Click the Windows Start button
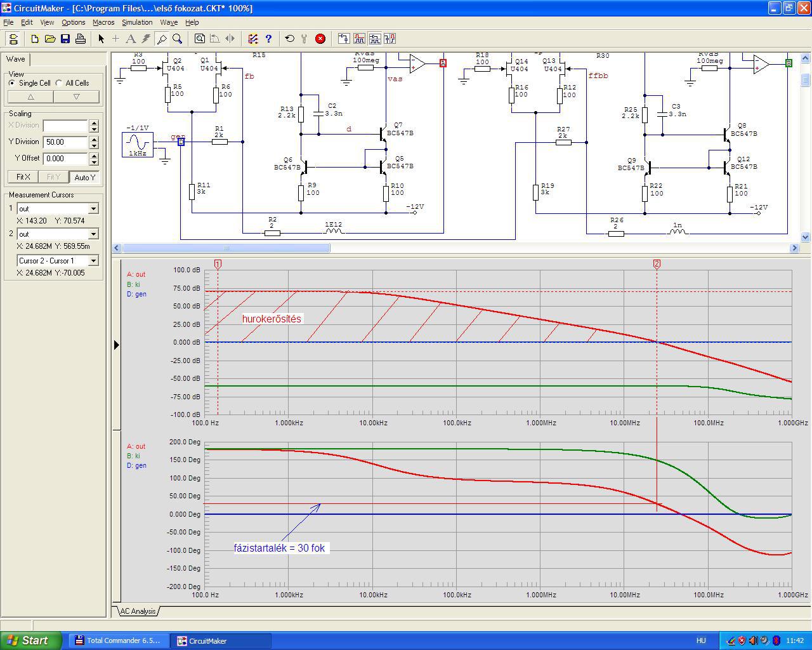Screen dimensions: 812x650 (x=30, y=640)
